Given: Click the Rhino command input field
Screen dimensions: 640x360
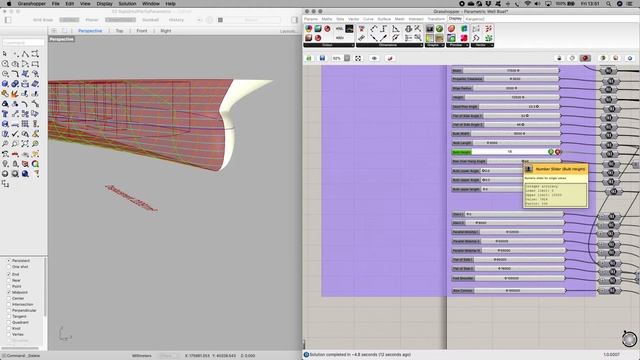Looking at the screenshot, I should [x=23, y=42].
